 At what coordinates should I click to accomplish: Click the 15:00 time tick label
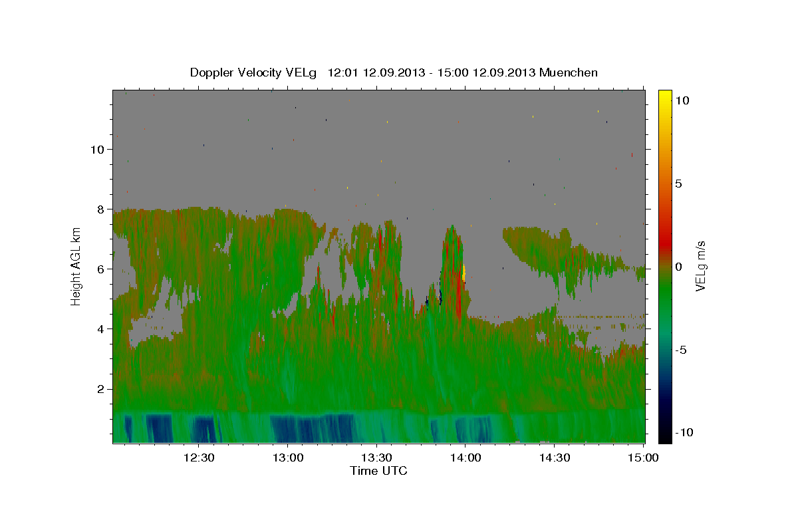pos(643,458)
